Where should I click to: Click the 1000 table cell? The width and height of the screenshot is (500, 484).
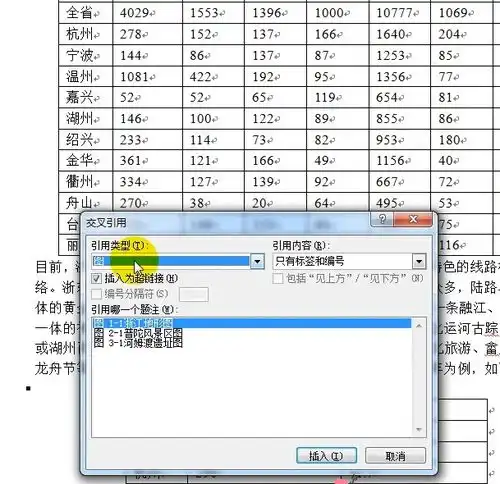tap(338, 13)
